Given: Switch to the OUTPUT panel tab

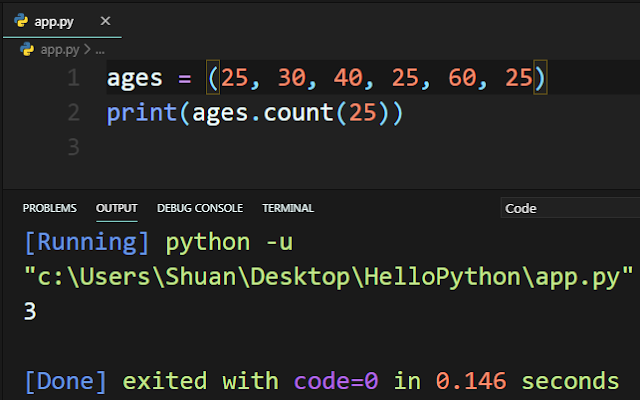Looking at the screenshot, I should pyautogui.click(x=117, y=208).
